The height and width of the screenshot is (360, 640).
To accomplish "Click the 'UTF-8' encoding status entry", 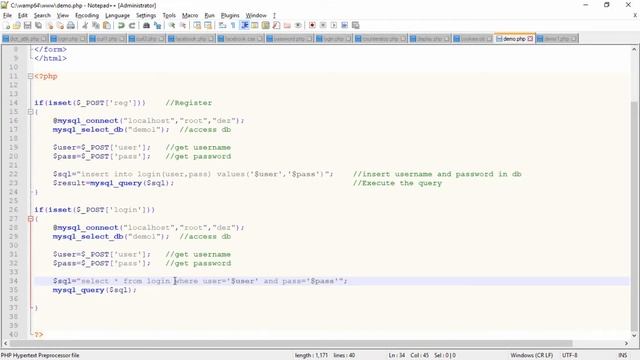I will [569, 355].
